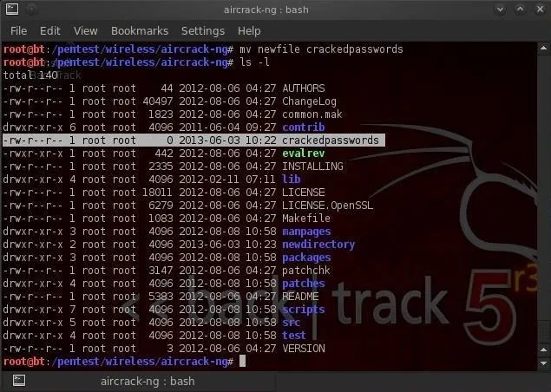551x392 pixels.
Task: Click the scrollbar up arrow at top
Action: coord(543,48)
